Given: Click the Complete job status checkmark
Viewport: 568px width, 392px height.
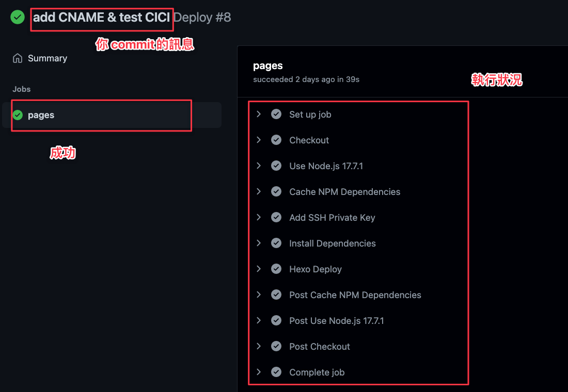Looking at the screenshot, I should (276, 372).
